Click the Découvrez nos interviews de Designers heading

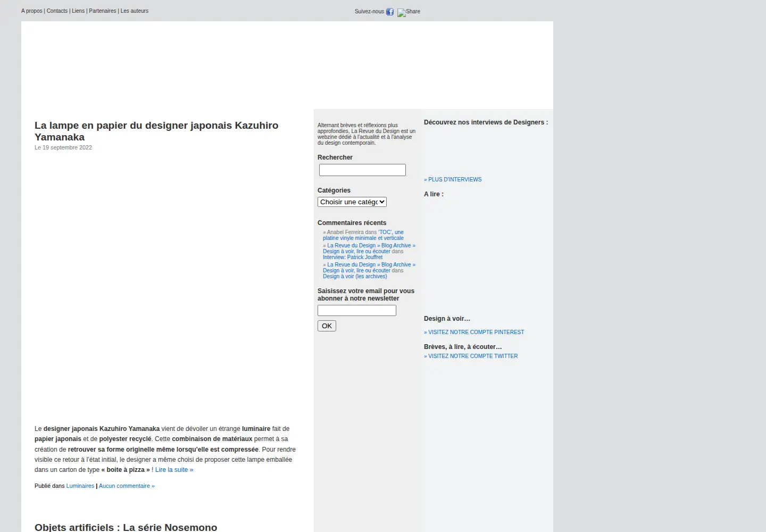pos(486,122)
